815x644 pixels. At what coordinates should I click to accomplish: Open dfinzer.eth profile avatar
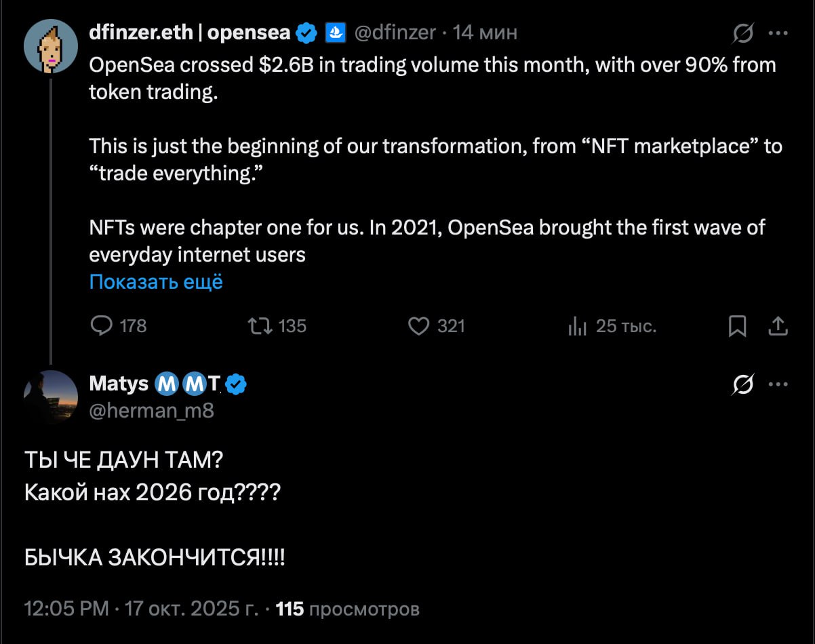coord(51,46)
